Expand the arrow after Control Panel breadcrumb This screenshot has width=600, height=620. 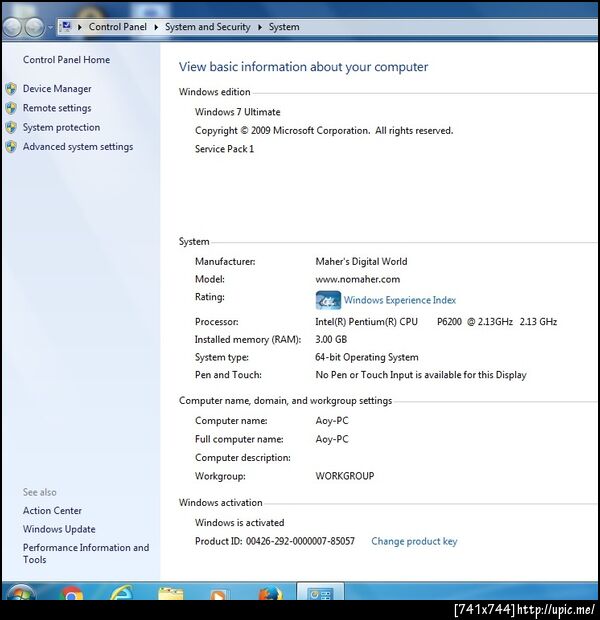coord(156,27)
